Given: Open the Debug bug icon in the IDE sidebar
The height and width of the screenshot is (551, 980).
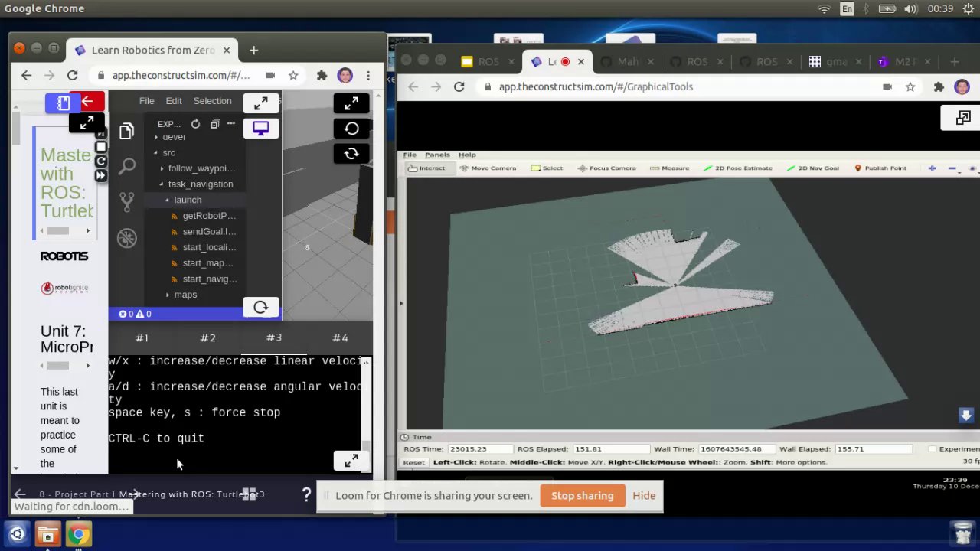Looking at the screenshot, I should [127, 238].
